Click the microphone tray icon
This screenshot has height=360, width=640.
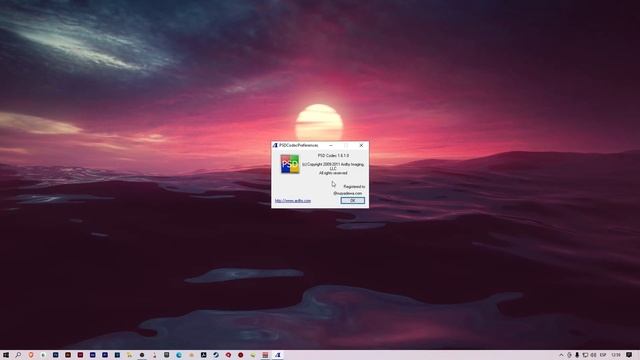tap(577, 355)
